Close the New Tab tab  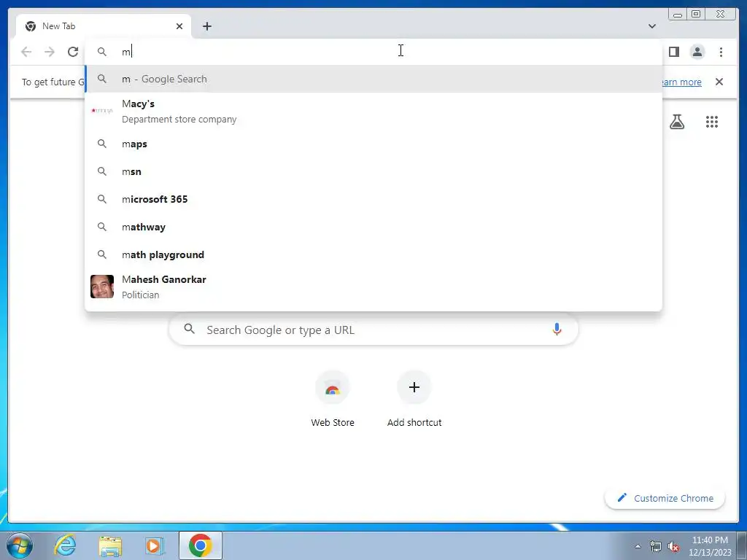tap(179, 26)
